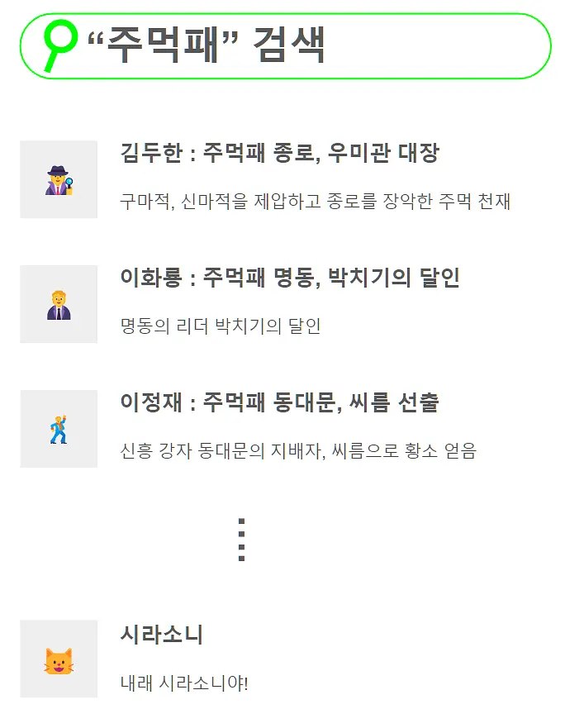Screen dimensions: 584x728
Task: Click description 신흥 강자 동대문의 지배자
Action: point(222,450)
